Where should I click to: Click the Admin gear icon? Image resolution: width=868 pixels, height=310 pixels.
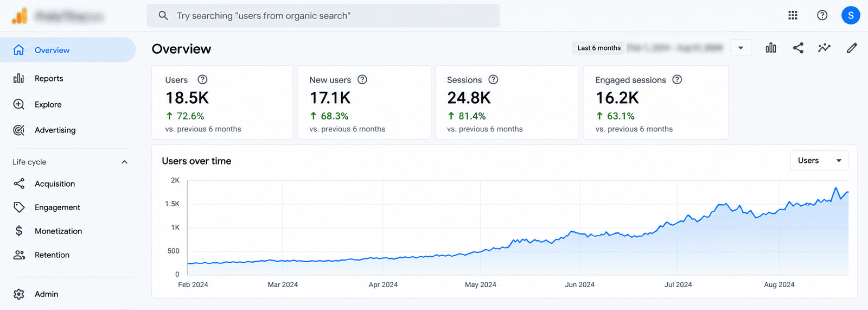coord(19,294)
